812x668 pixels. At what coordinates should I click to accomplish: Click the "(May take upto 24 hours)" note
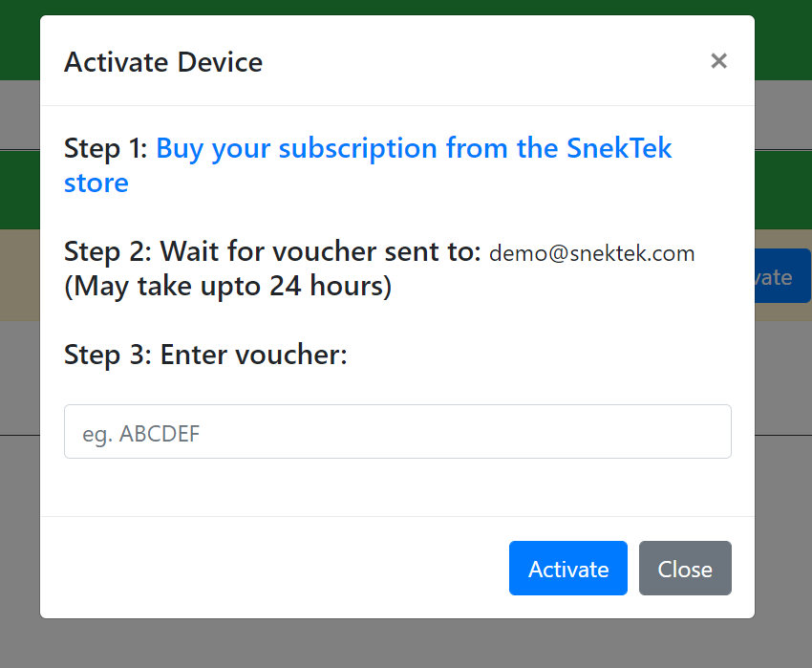click(228, 287)
